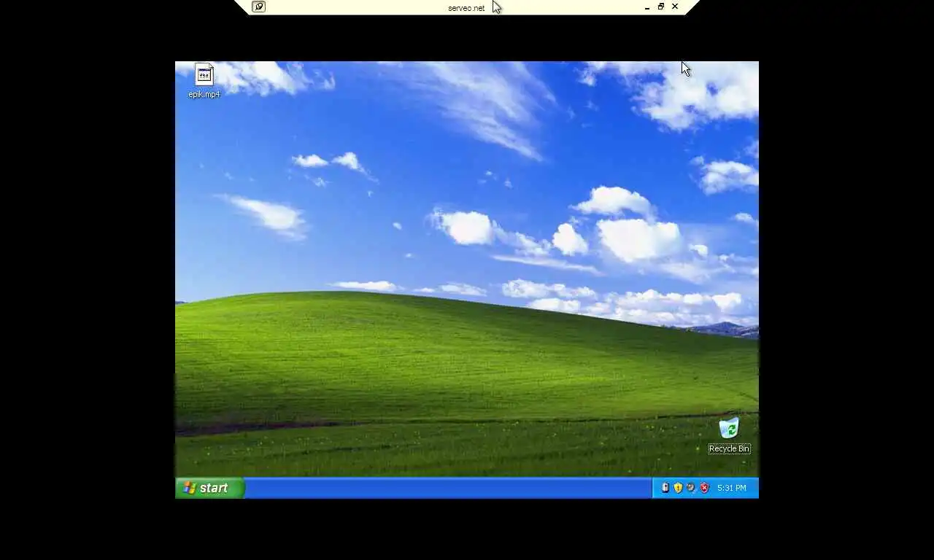The image size is (934, 560).
Task: Toggle the pin icon on connection bar
Action: point(258,7)
